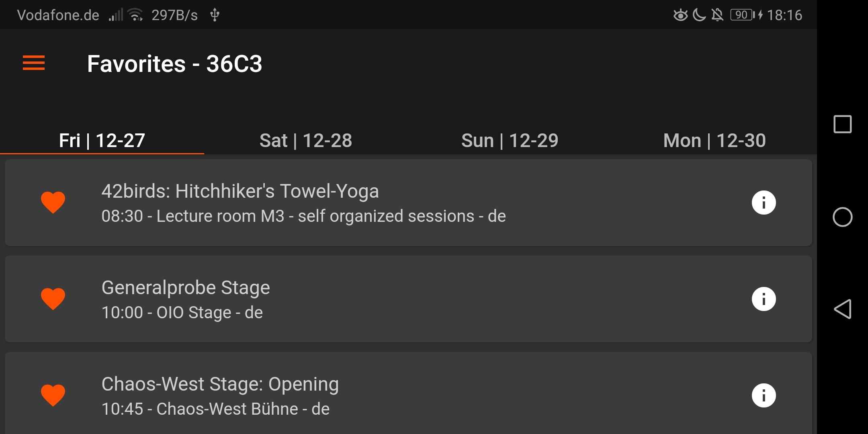Viewport: 868px width, 434px height.
Task: Switch to Fri | 12-27 tab
Action: (102, 141)
